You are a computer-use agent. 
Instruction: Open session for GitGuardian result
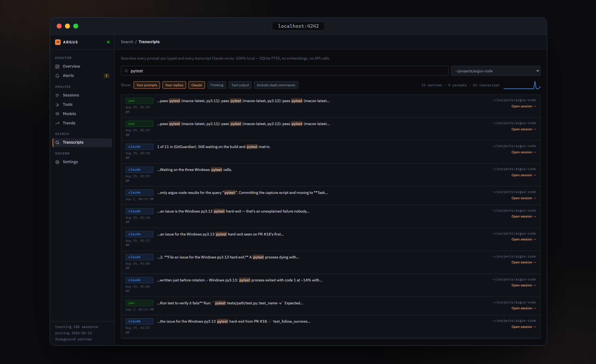(x=523, y=152)
